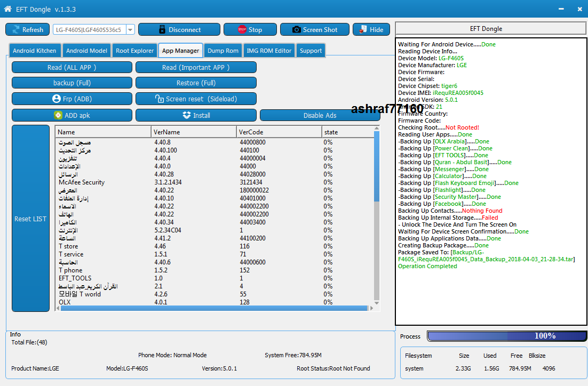
Task: Click the backup (Full) button
Action: click(71, 83)
